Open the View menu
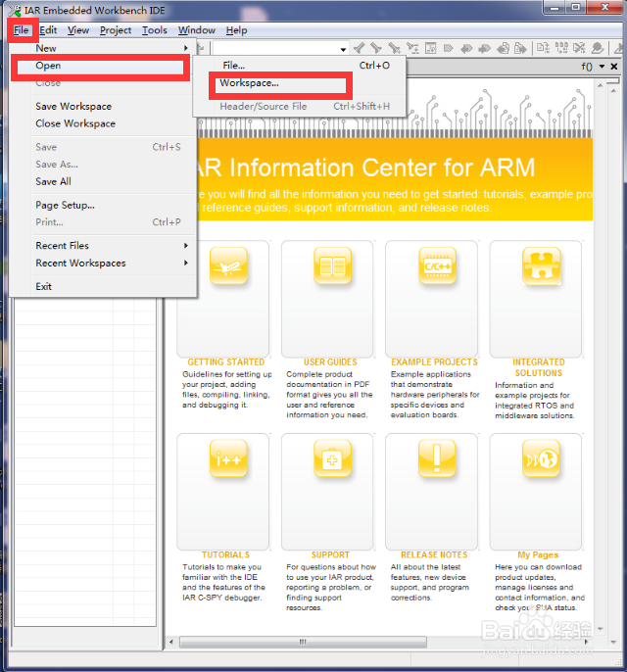627x672 pixels. click(x=78, y=30)
